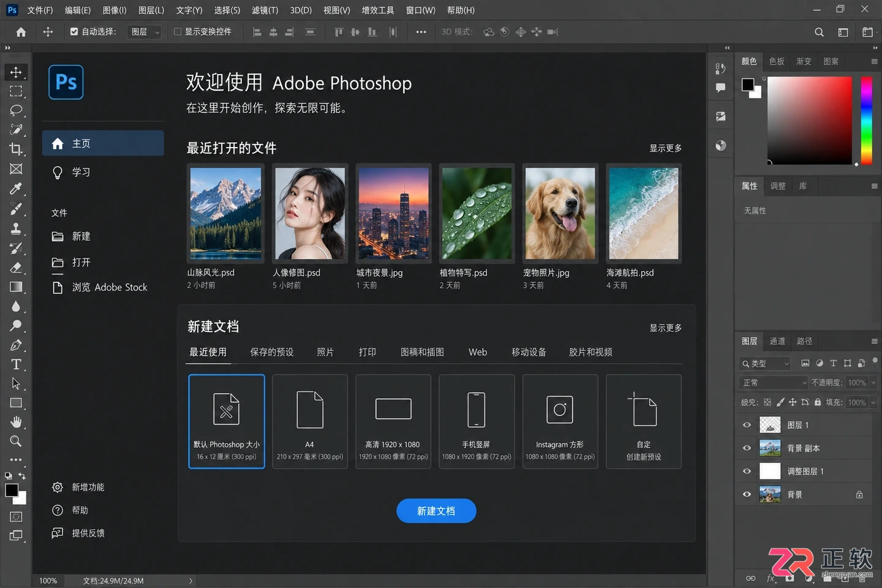Open 浏览 Adobe Stock in the sidebar
This screenshot has width=882, height=588.
point(99,287)
